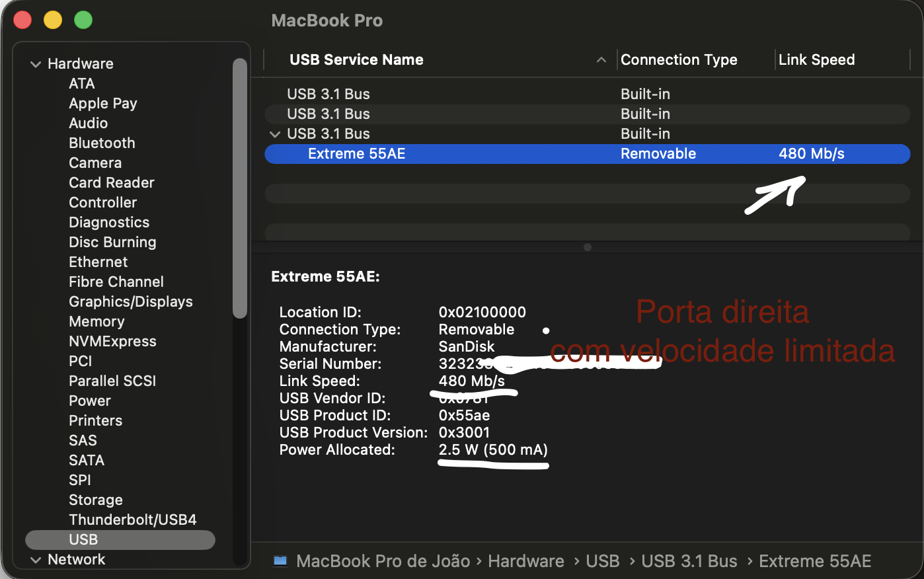The width and height of the screenshot is (924, 579).
Task: Open Graphics/Displays information
Action: point(131,302)
